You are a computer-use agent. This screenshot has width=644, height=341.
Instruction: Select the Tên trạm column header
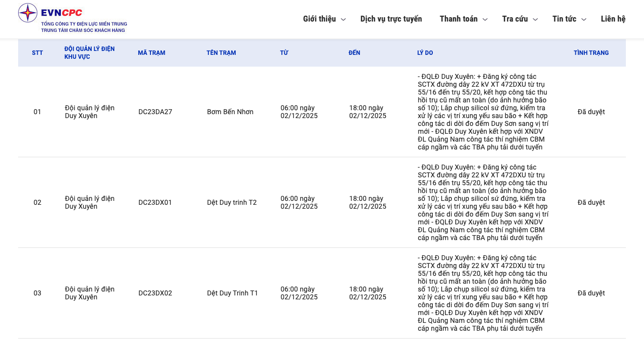(x=221, y=53)
